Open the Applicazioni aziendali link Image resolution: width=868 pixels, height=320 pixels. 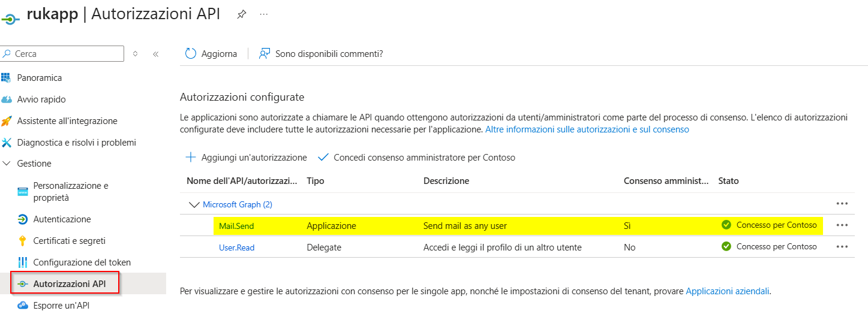(x=728, y=291)
